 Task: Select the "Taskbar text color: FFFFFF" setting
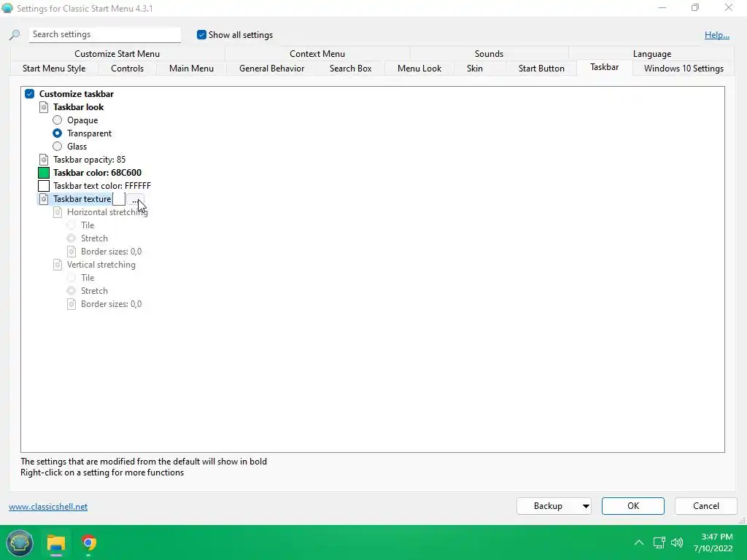tap(102, 186)
